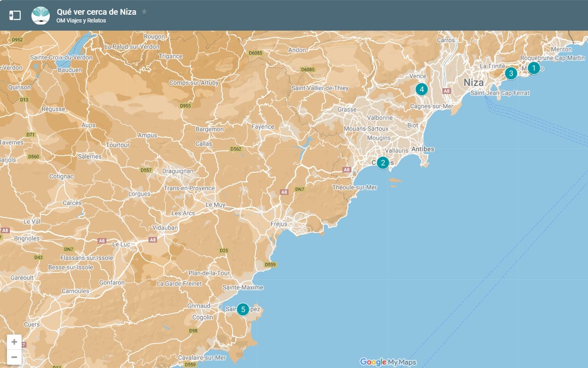Click the Aups town label
The width and height of the screenshot is (588, 368).
88,125
